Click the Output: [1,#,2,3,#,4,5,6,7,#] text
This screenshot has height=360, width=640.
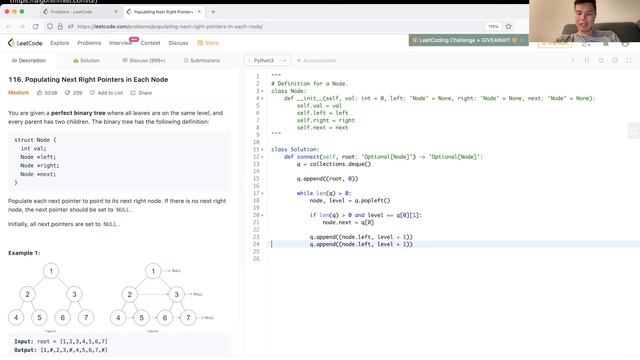[x=61, y=350]
